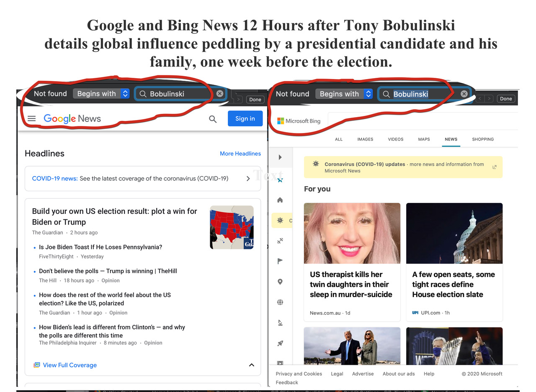Open the More Headlines link
The height and width of the screenshot is (392, 536).
point(240,154)
